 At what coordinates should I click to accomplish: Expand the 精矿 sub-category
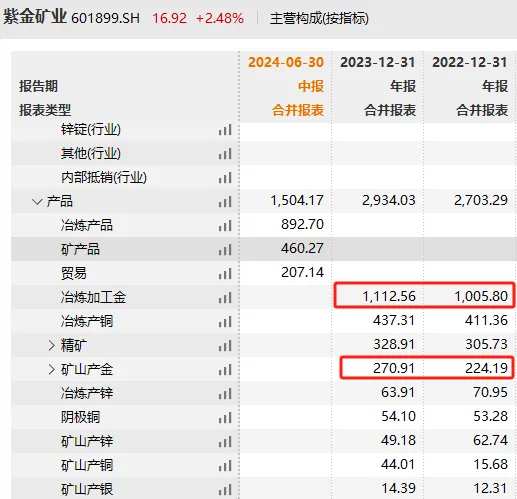tap(52, 346)
